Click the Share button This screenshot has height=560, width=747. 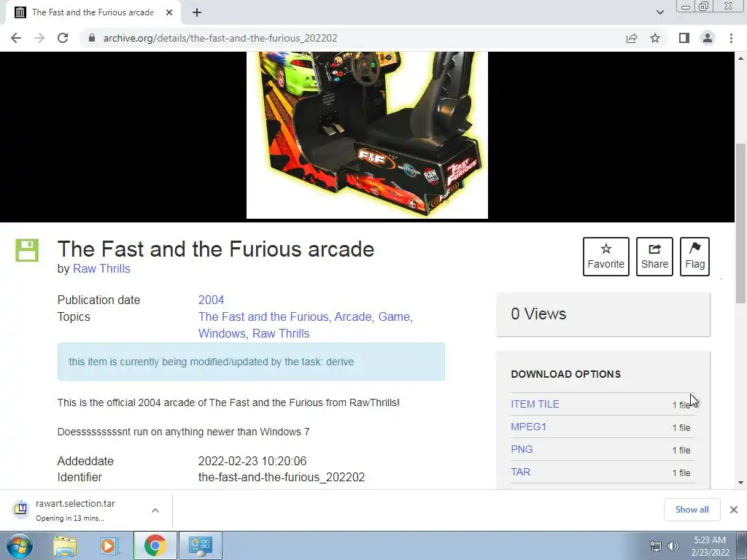pos(654,257)
